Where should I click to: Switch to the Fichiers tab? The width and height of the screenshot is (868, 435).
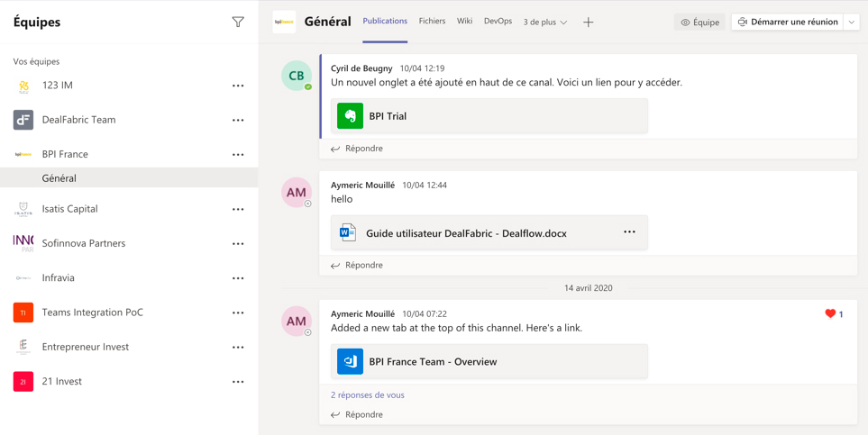pos(432,21)
